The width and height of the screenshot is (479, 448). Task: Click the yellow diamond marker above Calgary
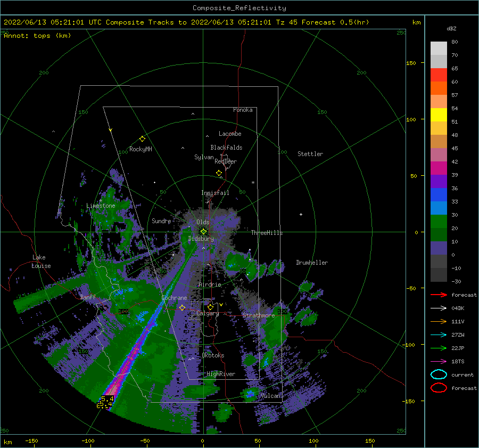tap(210, 307)
